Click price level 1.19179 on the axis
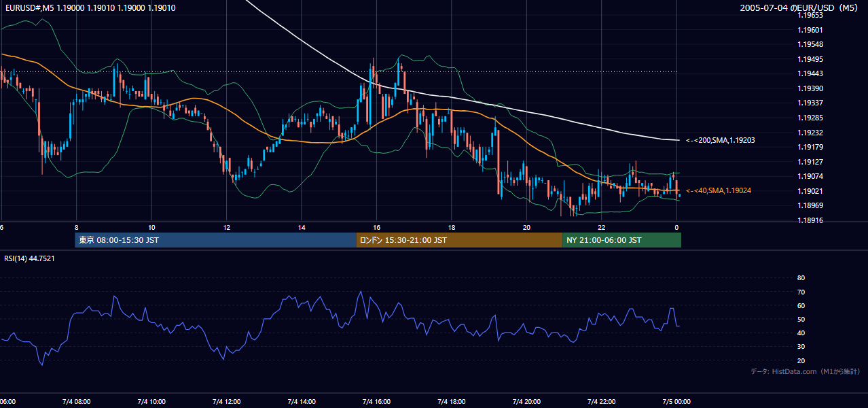The height and width of the screenshot is (408, 868). click(810, 147)
